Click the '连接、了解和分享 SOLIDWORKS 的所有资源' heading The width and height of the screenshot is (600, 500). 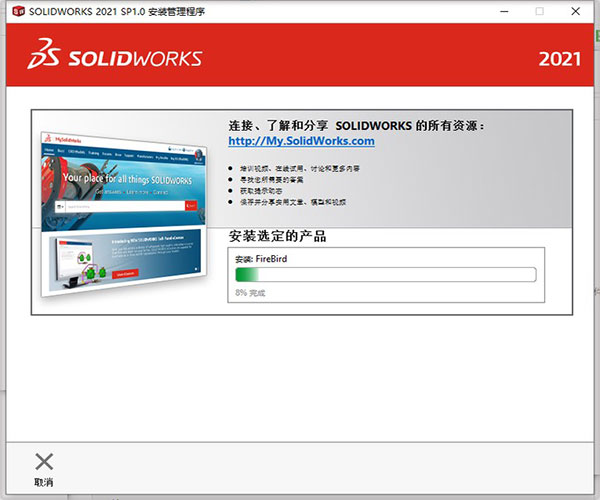pyautogui.click(x=356, y=125)
